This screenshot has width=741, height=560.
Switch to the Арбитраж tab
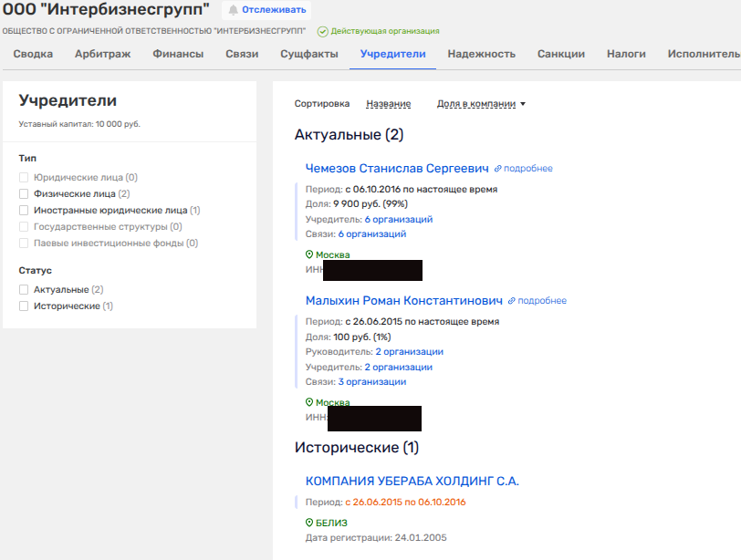[102, 54]
